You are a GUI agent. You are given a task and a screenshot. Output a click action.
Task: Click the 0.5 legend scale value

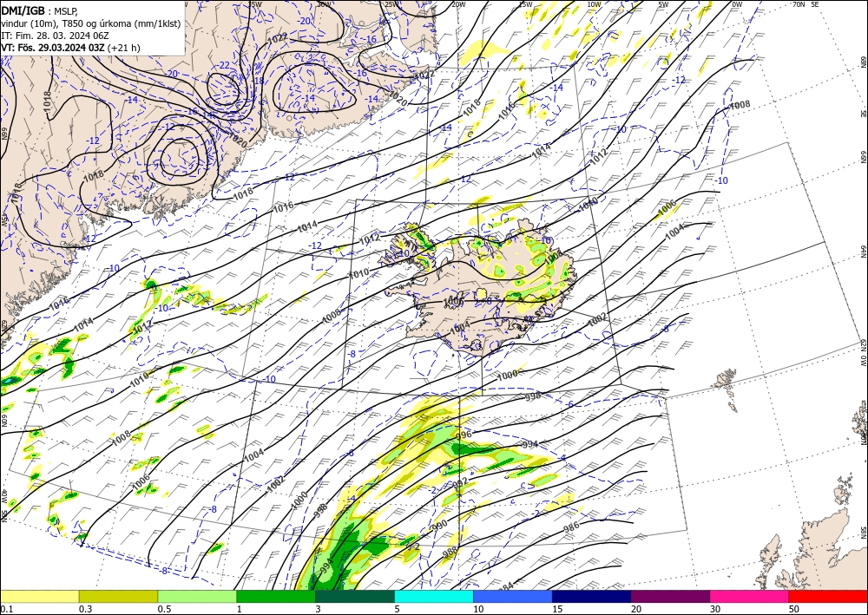click(164, 609)
